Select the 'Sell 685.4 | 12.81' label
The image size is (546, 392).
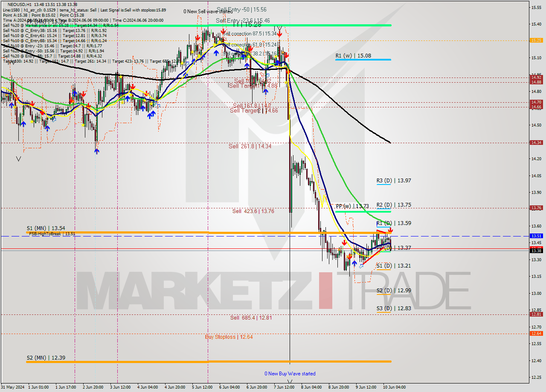[251, 318]
